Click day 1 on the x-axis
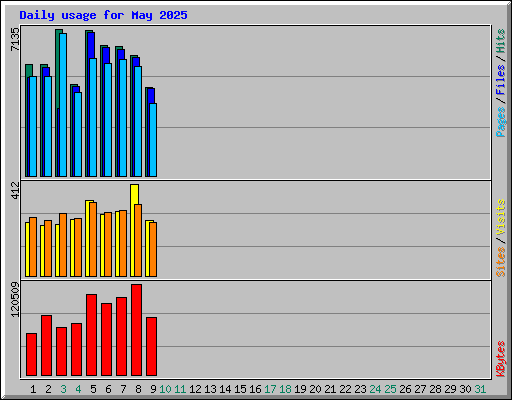 click(x=33, y=389)
